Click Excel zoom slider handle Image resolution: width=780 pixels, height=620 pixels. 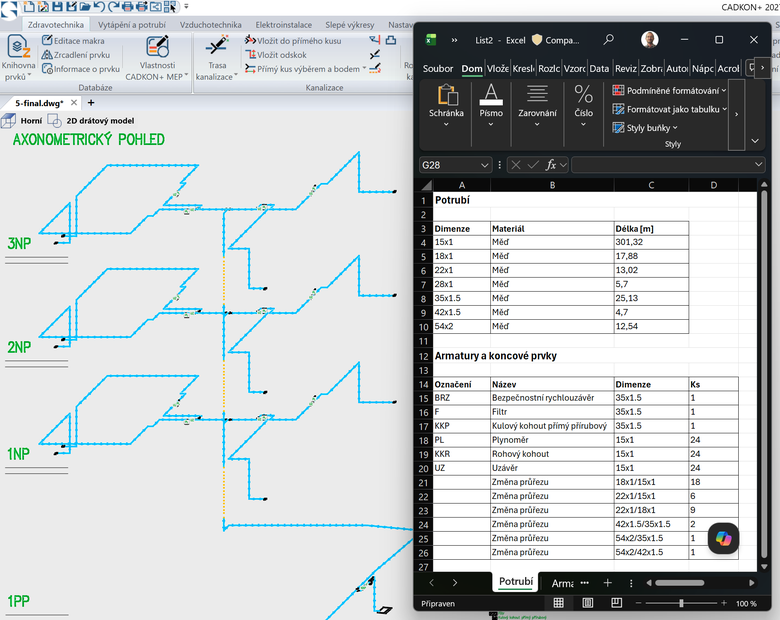coord(681,603)
